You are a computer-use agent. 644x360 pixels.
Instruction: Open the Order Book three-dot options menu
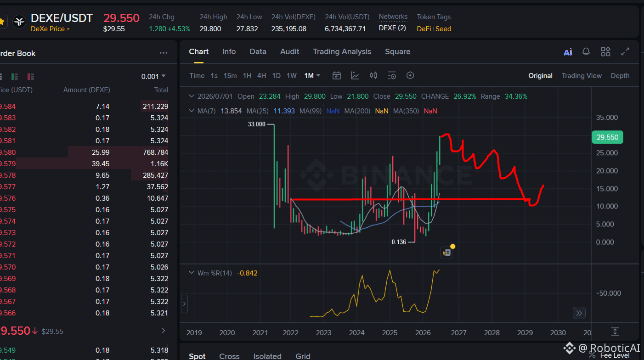[164, 53]
